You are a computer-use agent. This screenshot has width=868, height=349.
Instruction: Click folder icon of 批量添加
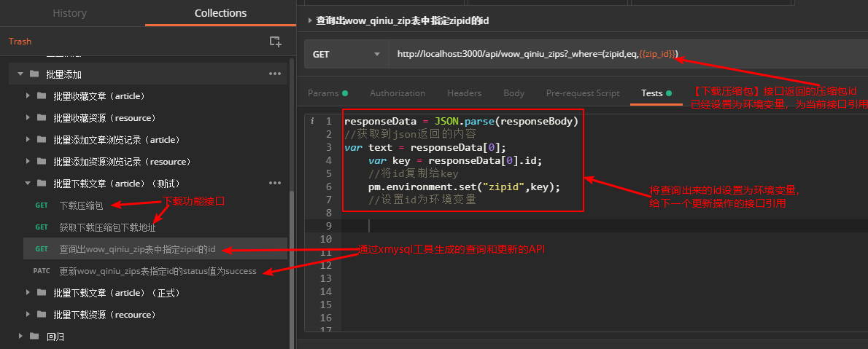tap(34, 74)
